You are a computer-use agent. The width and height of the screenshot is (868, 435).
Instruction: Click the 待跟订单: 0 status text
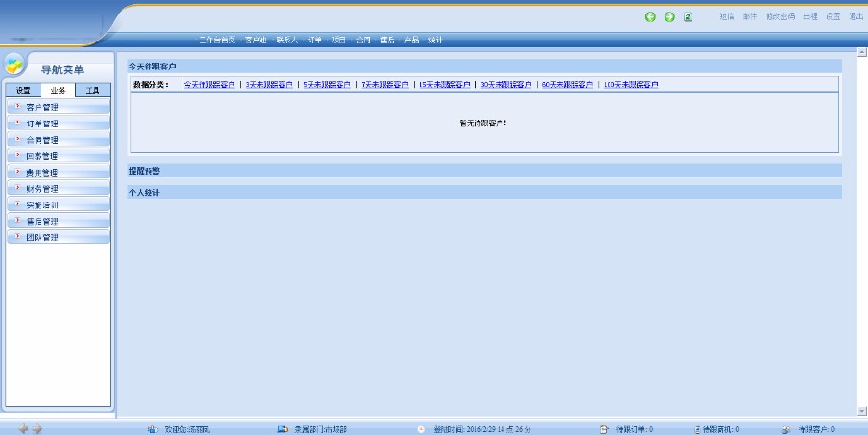[x=635, y=429]
